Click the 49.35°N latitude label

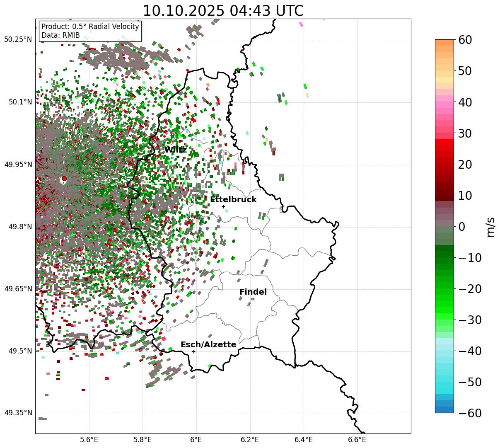tap(18, 413)
